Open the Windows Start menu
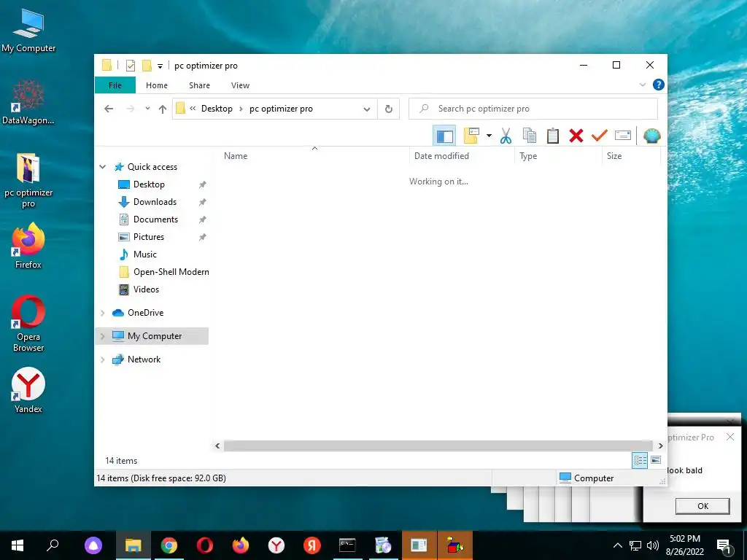Viewport: 747px width, 560px height. [x=18, y=545]
